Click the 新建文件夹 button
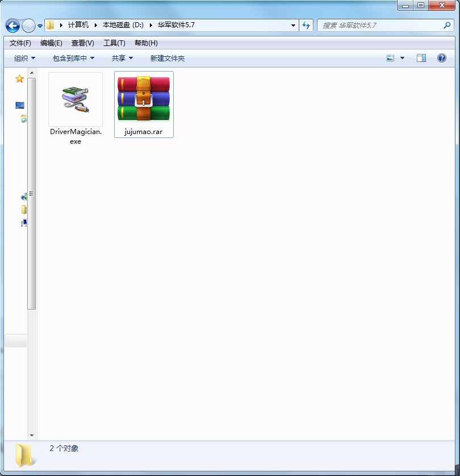The image size is (460, 476). 167,58
